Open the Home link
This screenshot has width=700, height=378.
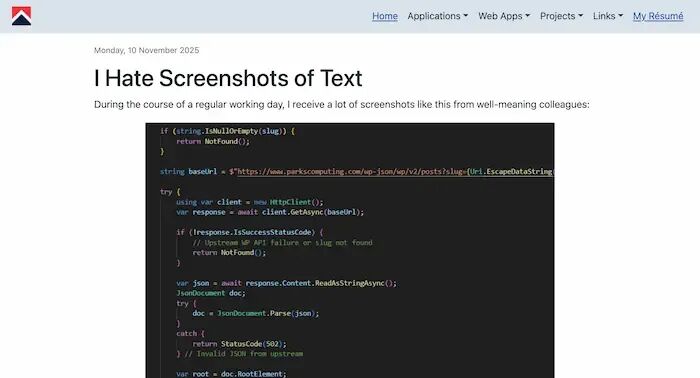pyautogui.click(x=385, y=16)
